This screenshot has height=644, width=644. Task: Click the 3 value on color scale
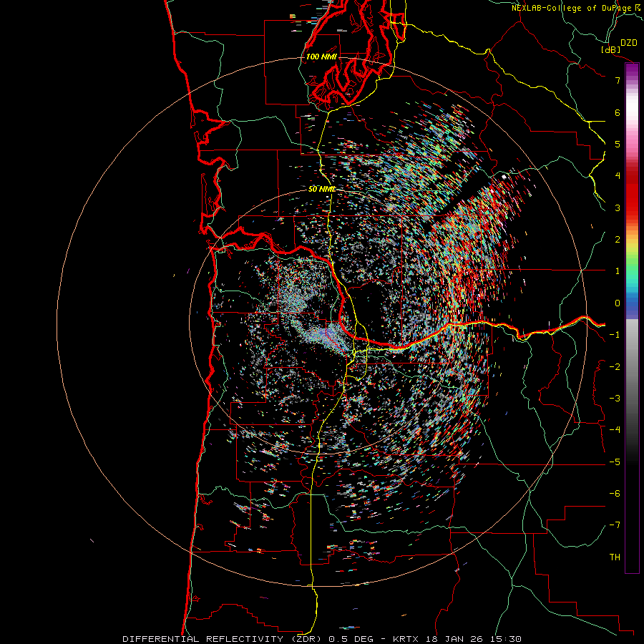pyautogui.click(x=618, y=208)
